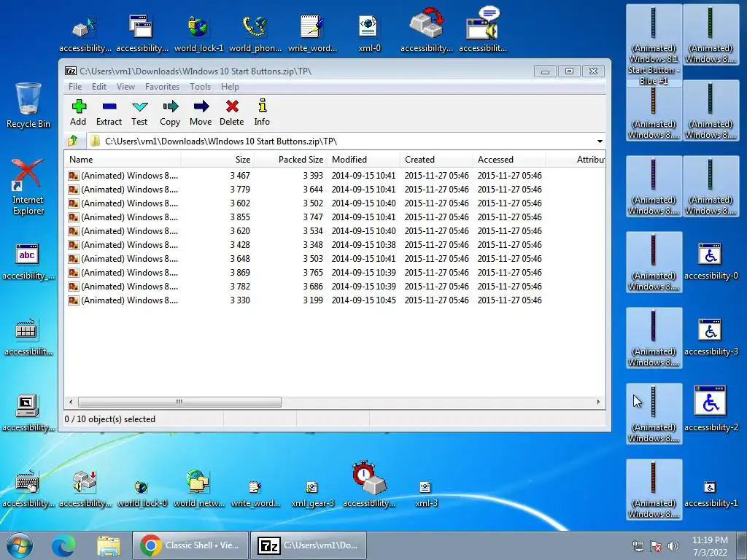This screenshot has height=560, width=747.
Task: Select the accessibility-3 desktop icon
Action: [711, 337]
